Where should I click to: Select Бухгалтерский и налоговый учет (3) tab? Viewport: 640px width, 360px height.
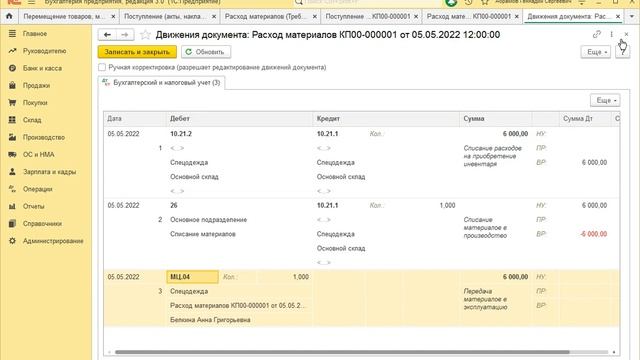[x=161, y=82]
